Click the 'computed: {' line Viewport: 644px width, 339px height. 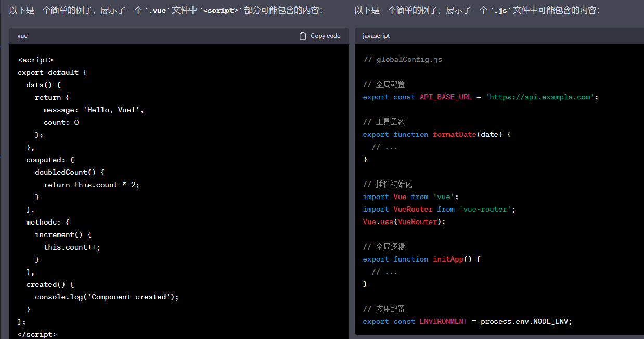pos(50,160)
